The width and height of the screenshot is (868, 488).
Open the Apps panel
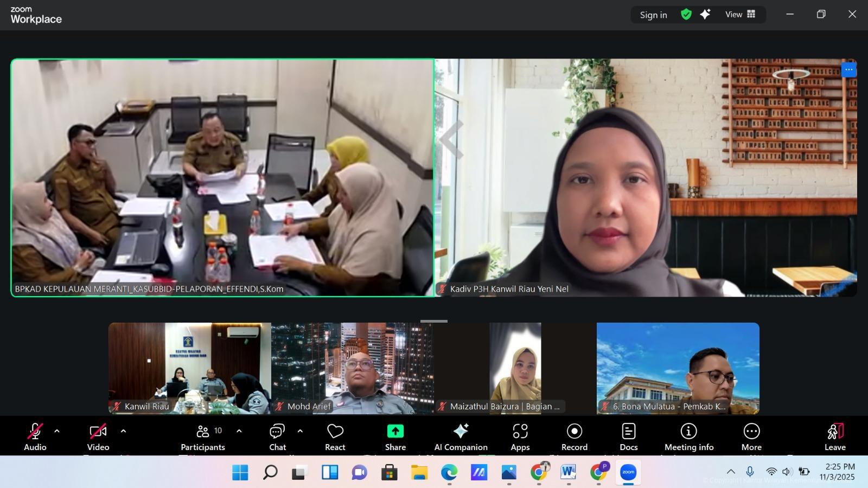click(520, 437)
